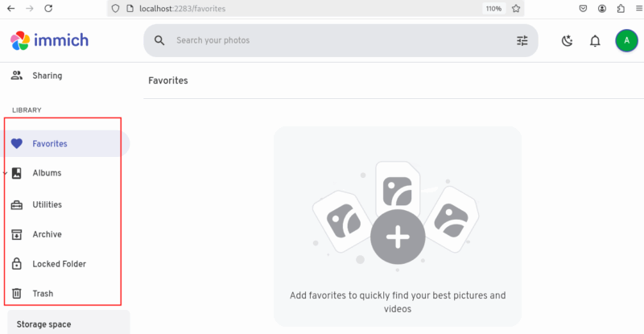The height and width of the screenshot is (334, 644).
Task: Go to the Albums page
Action: tap(47, 173)
